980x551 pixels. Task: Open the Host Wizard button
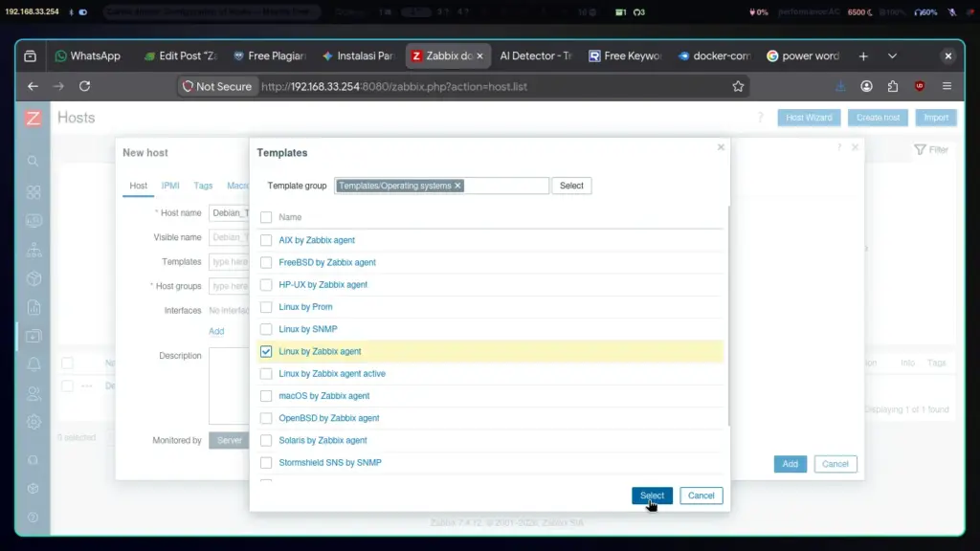809,118
